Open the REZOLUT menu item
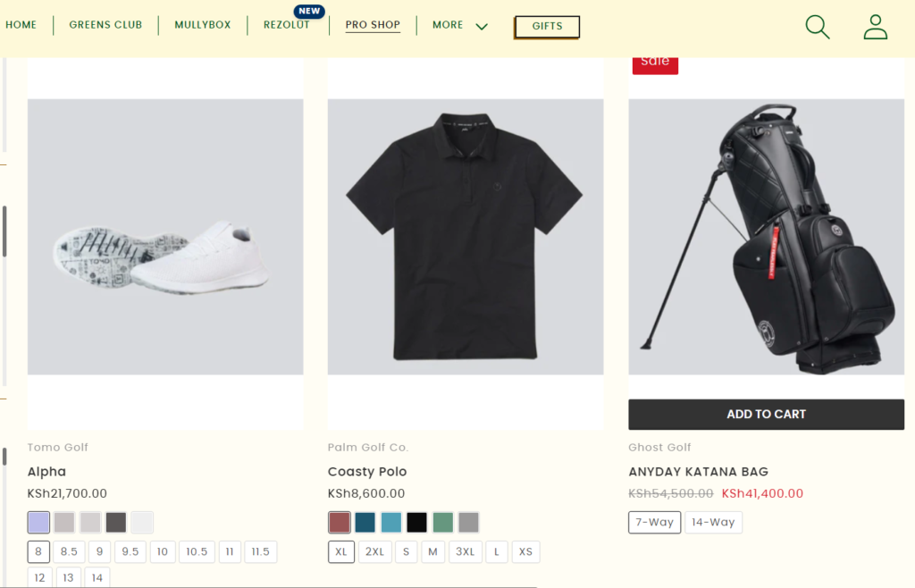This screenshot has height=588, width=915. [287, 25]
